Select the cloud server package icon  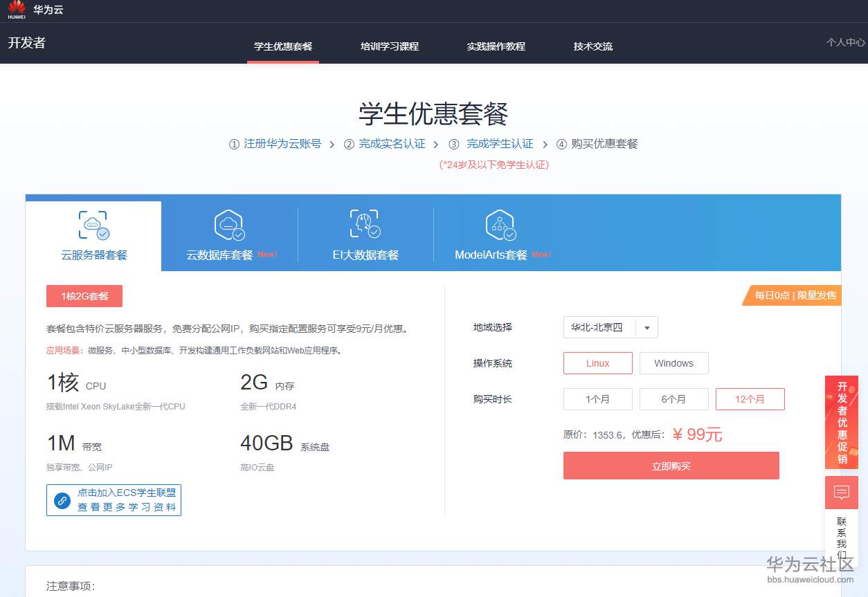coord(93,225)
